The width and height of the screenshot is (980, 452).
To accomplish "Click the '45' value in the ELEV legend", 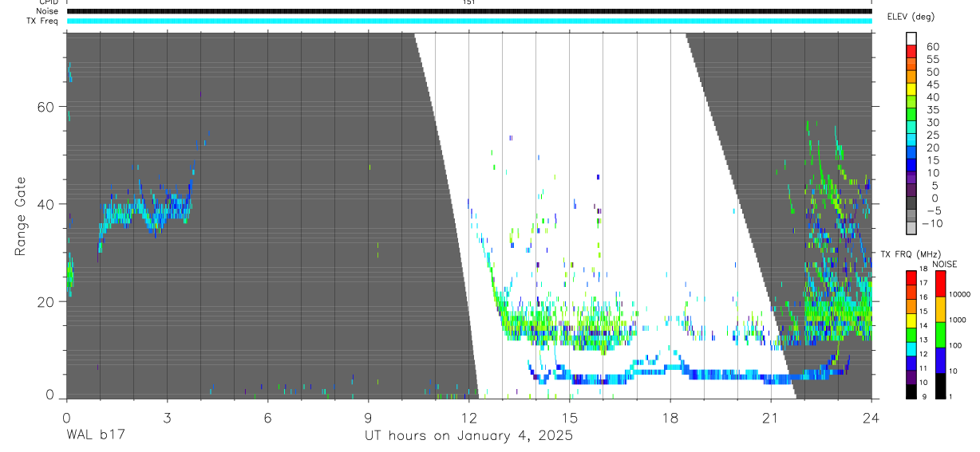I will 933,85.
